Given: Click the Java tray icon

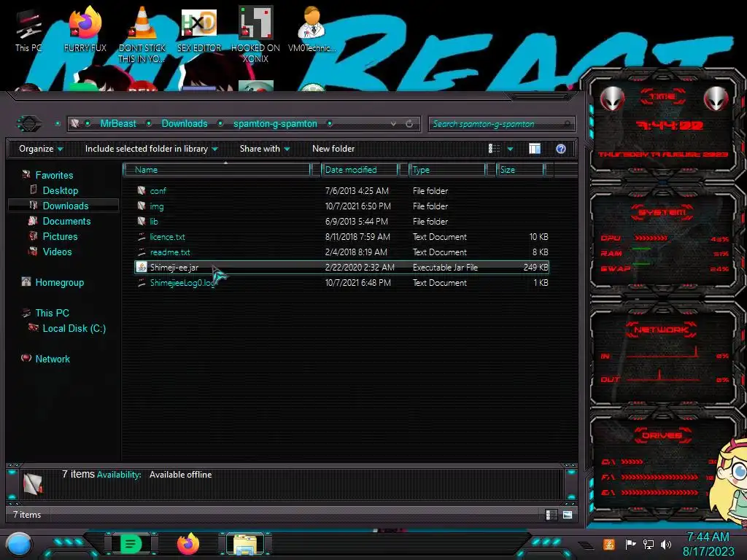Looking at the screenshot, I should click(x=609, y=544).
